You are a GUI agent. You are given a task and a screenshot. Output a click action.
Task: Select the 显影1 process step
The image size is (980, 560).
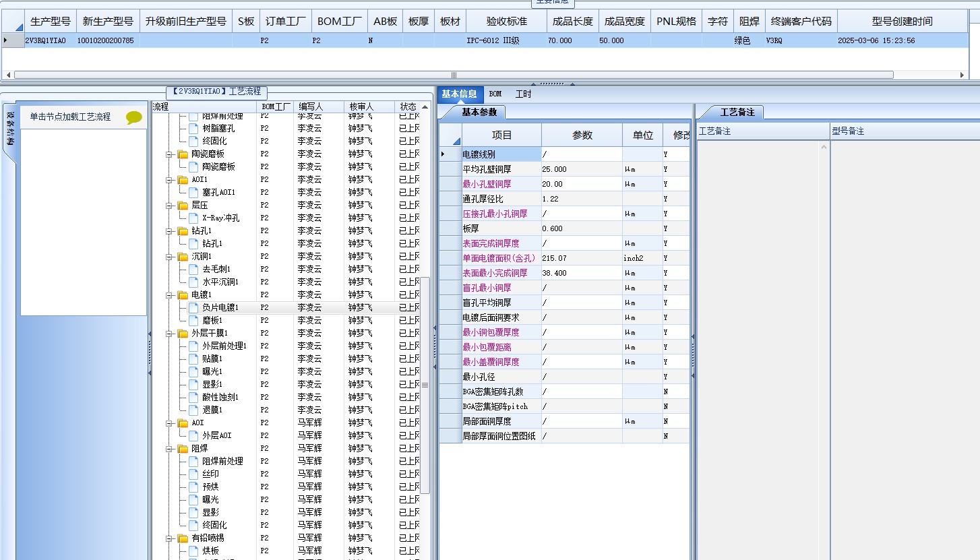pos(212,385)
